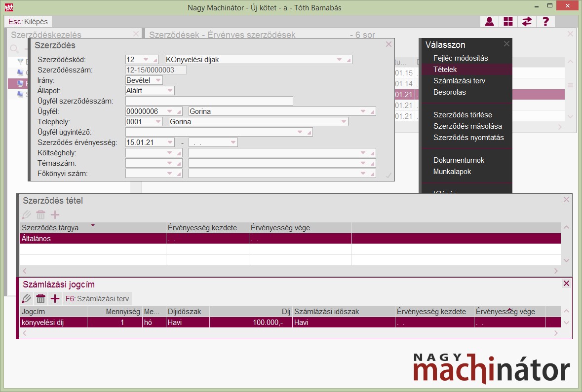This screenshot has height=392, width=582.
Task: Sort by the Szerződés tárgya column header
Action: [x=92, y=228]
